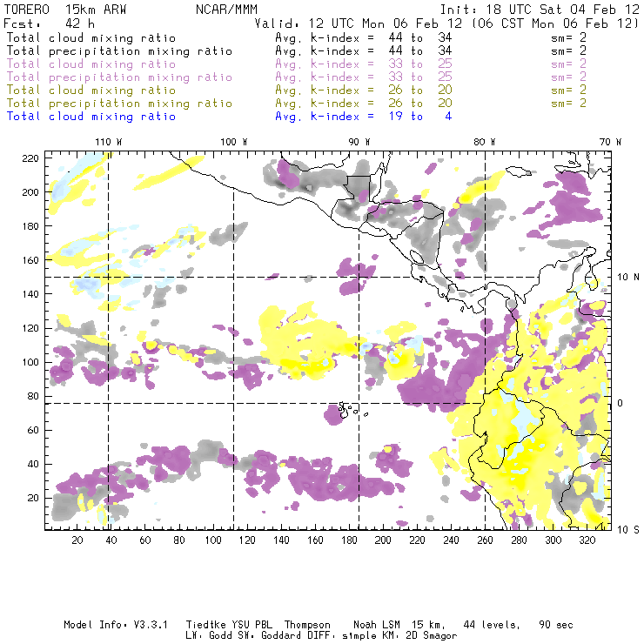Click the "10 S" latitude label

[628, 530]
